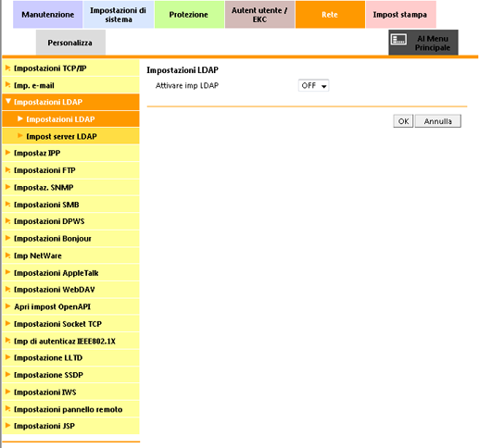Open the Protezione tab

point(189,15)
